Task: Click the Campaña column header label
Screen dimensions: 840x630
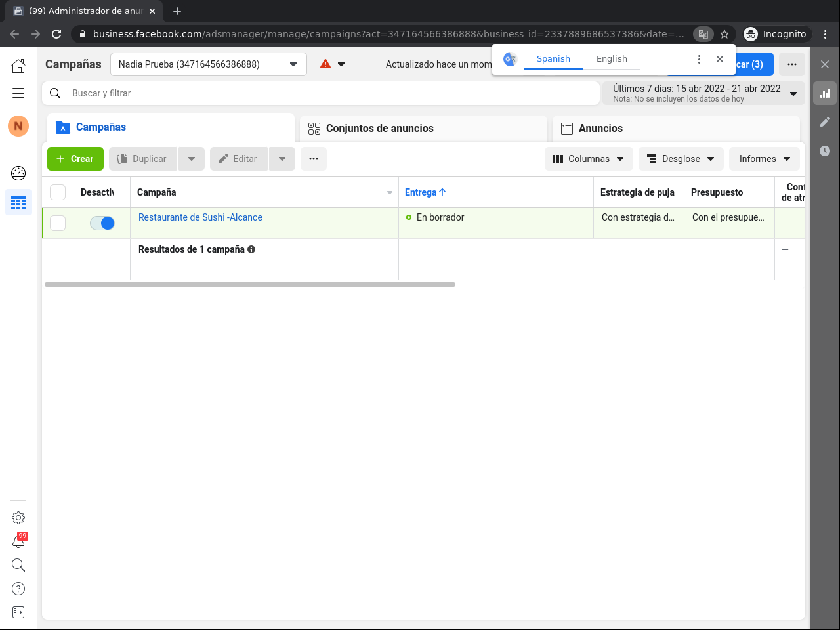Action: tap(157, 192)
